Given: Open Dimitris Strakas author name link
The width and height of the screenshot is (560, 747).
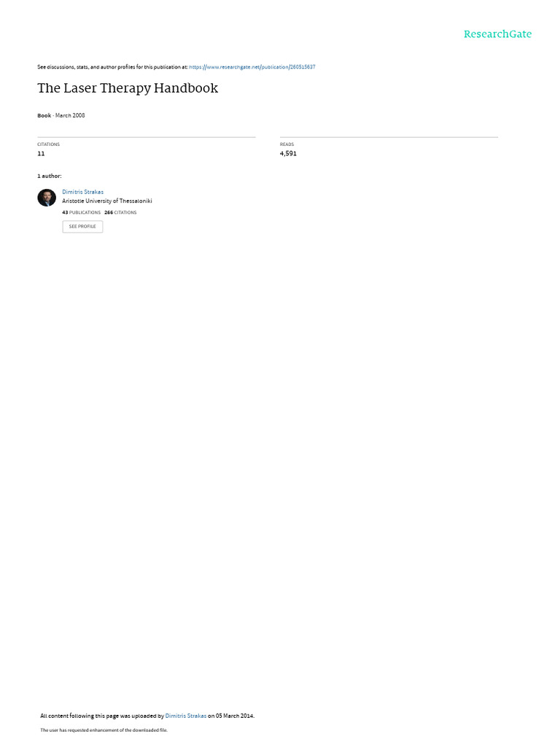Looking at the screenshot, I should [x=83, y=192].
